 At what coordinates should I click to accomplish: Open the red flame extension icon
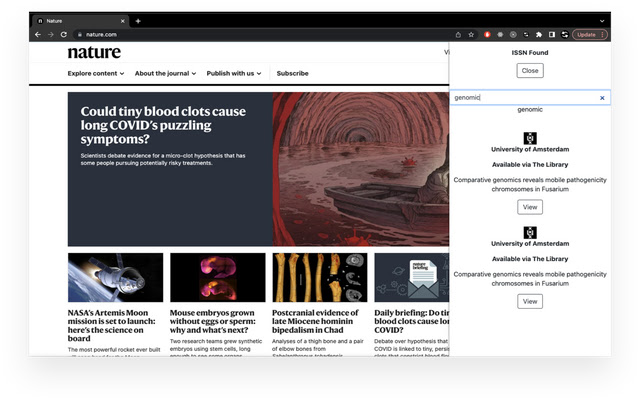point(487,35)
